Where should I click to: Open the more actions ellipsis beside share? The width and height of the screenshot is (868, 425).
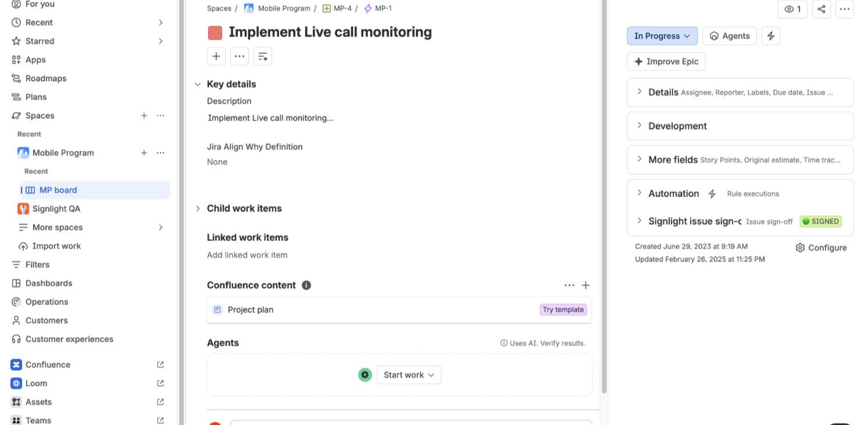[844, 9]
